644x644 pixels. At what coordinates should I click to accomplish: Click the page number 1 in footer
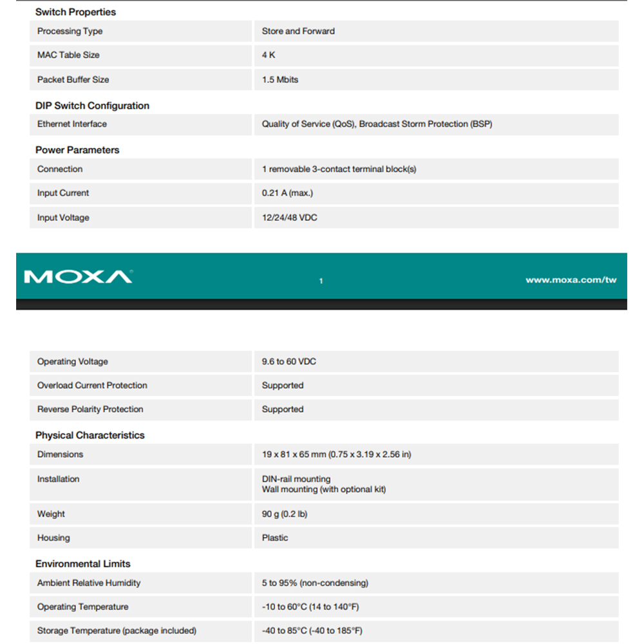[x=321, y=281]
